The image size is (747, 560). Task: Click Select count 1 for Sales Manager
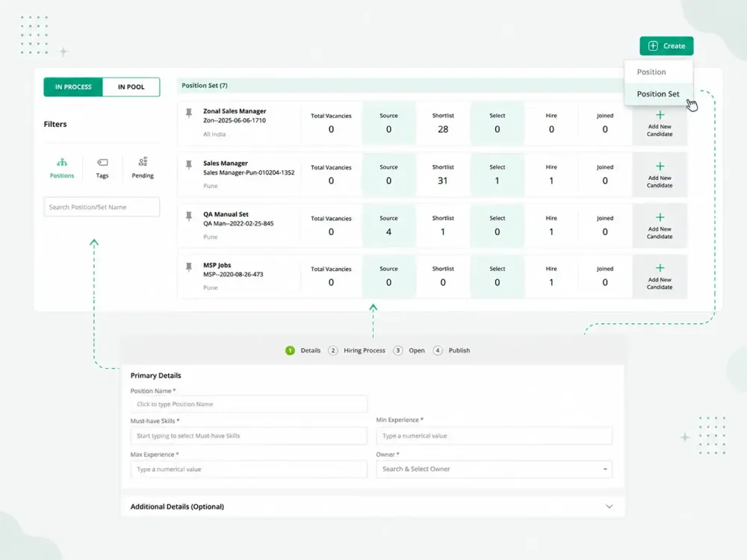pos(497,181)
